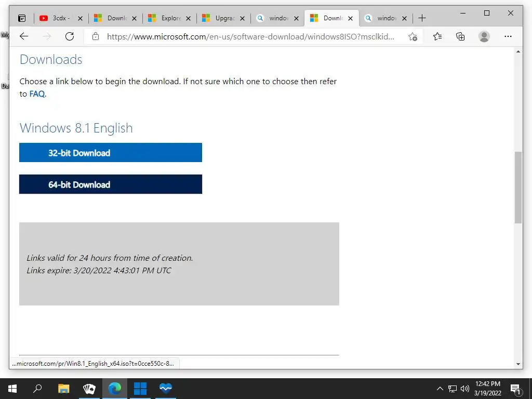The width and height of the screenshot is (532, 399).
Task: Click the Links valid for 24 hours text
Action: point(110,258)
